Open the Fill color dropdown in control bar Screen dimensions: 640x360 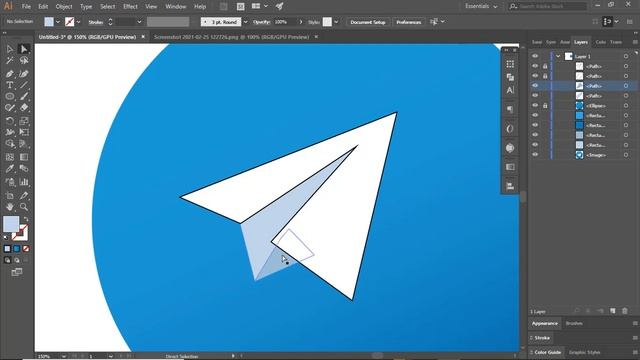click(58, 22)
